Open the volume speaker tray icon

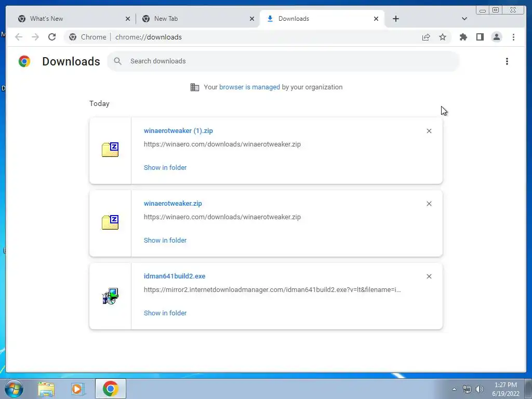pyautogui.click(x=480, y=389)
